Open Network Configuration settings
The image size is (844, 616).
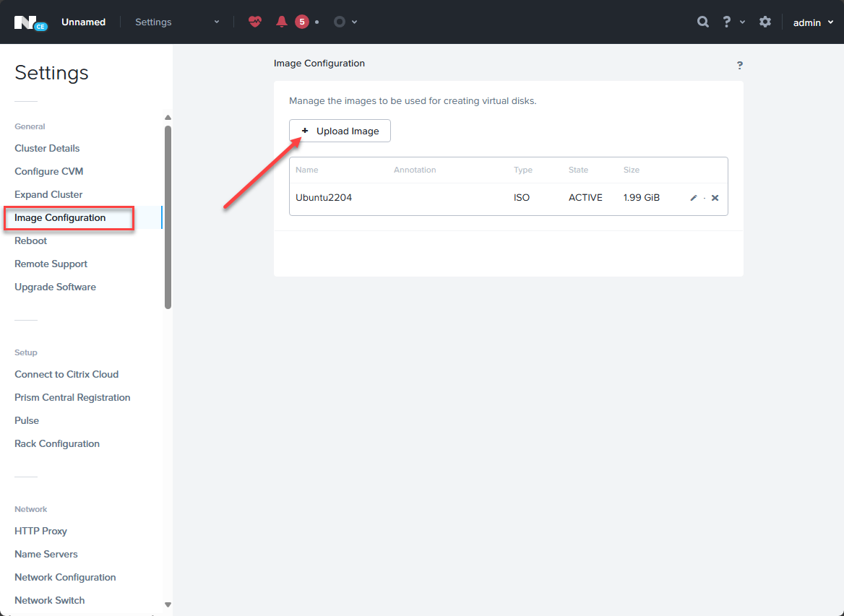pos(65,577)
